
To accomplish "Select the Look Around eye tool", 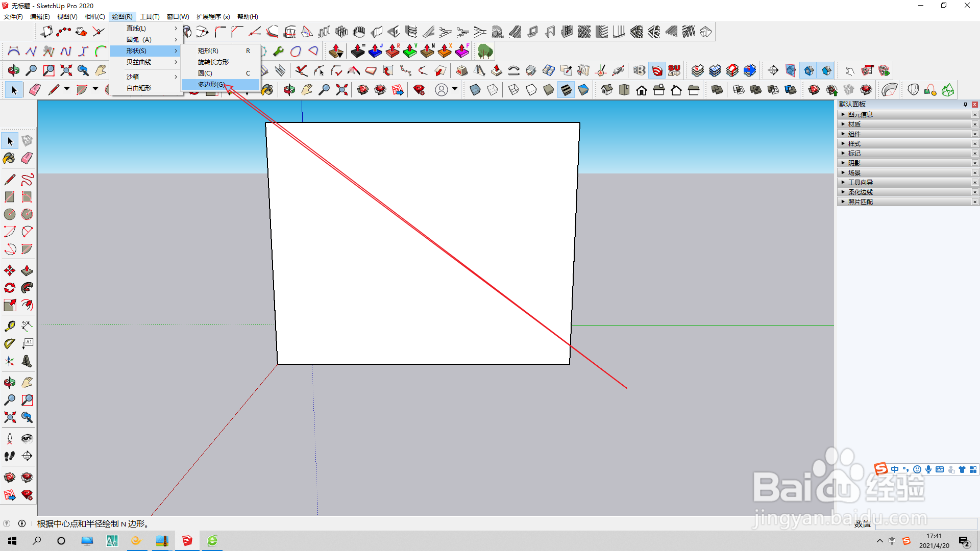I will (27, 439).
